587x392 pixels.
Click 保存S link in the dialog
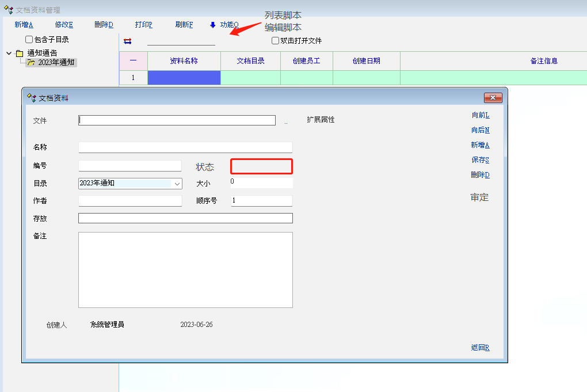pos(480,160)
